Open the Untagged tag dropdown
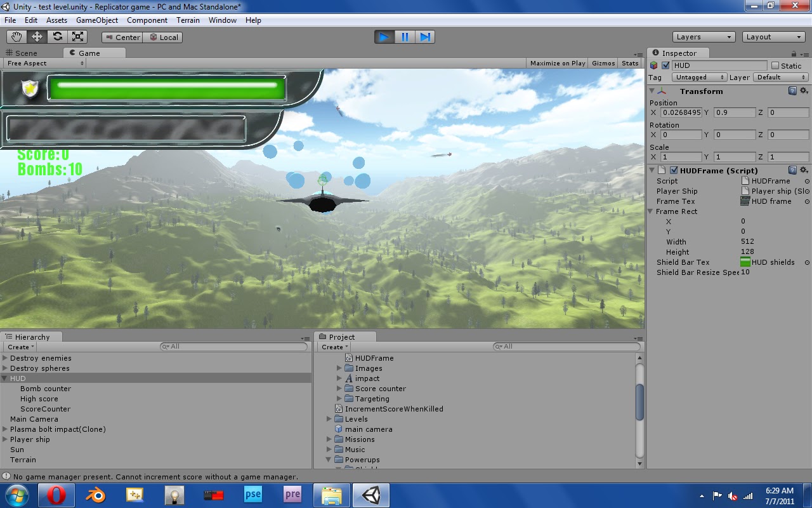 coord(700,77)
